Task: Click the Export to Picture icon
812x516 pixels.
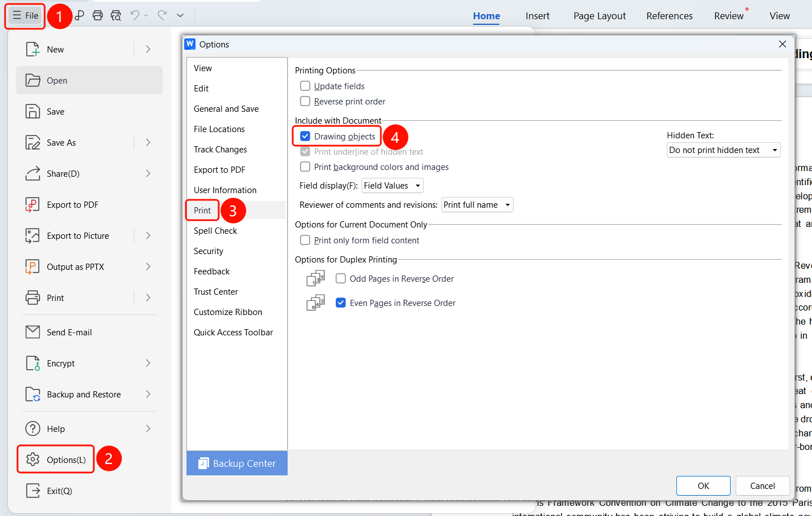Action: click(33, 235)
